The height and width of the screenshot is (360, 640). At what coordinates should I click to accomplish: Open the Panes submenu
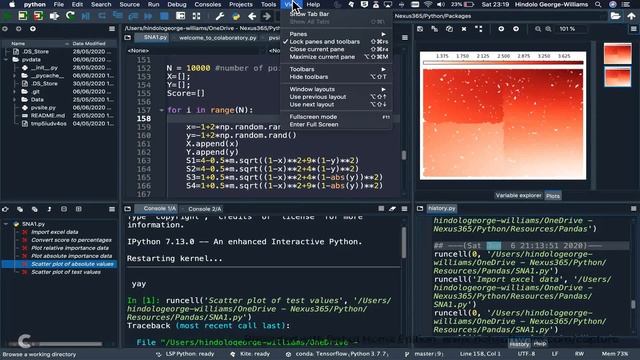tap(336, 34)
